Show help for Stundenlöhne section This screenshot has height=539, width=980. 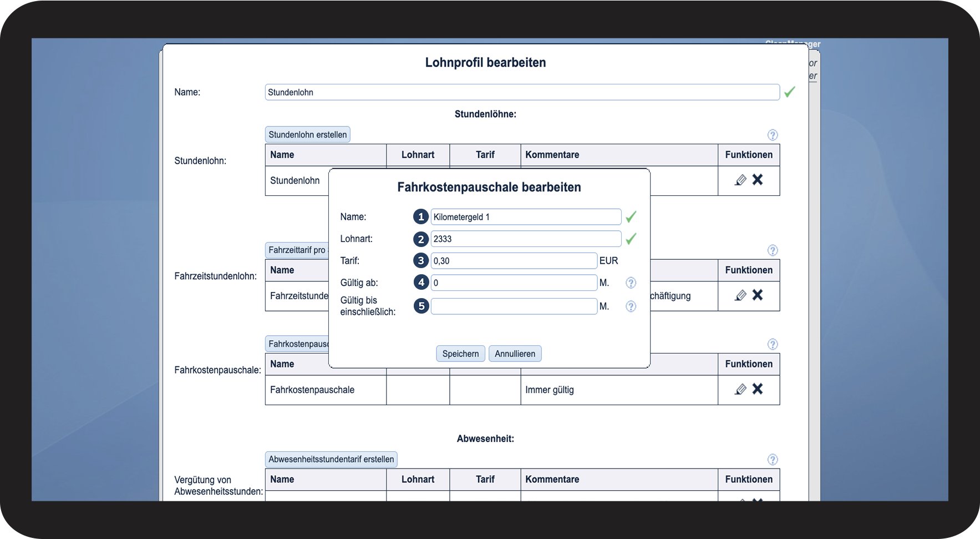(772, 135)
